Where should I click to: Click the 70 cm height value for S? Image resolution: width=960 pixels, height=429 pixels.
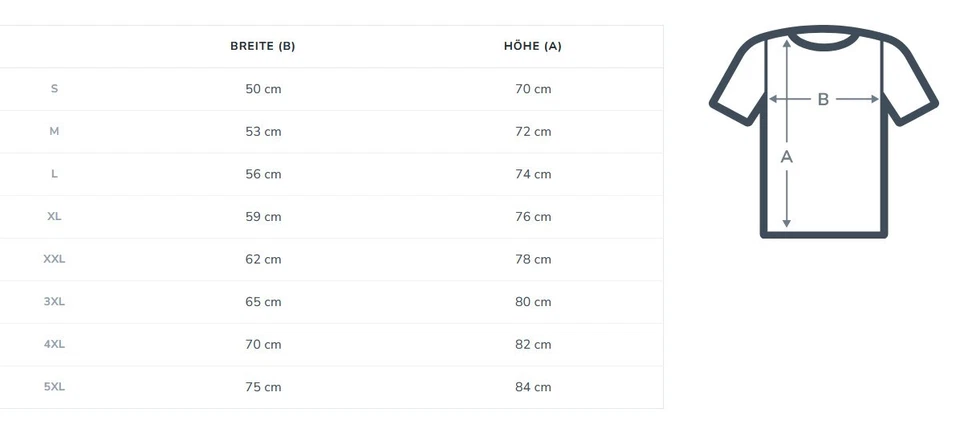pyautogui.click(x=532, y=89)
